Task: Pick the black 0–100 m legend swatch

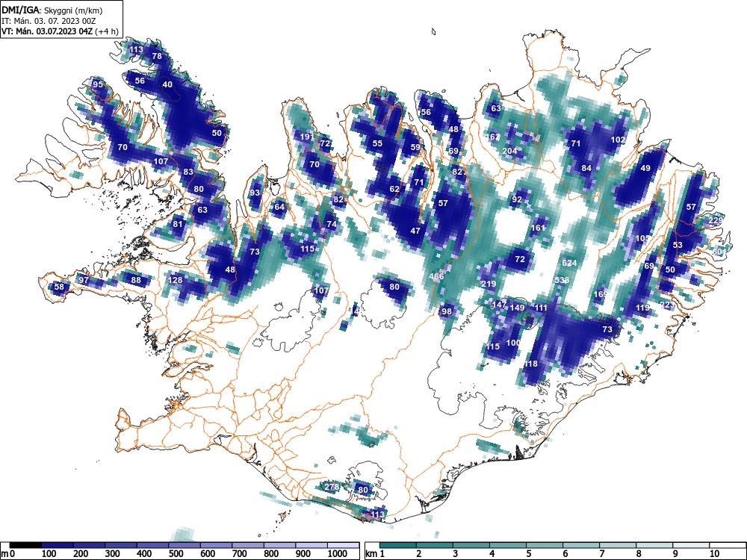Action: point(25,545)
